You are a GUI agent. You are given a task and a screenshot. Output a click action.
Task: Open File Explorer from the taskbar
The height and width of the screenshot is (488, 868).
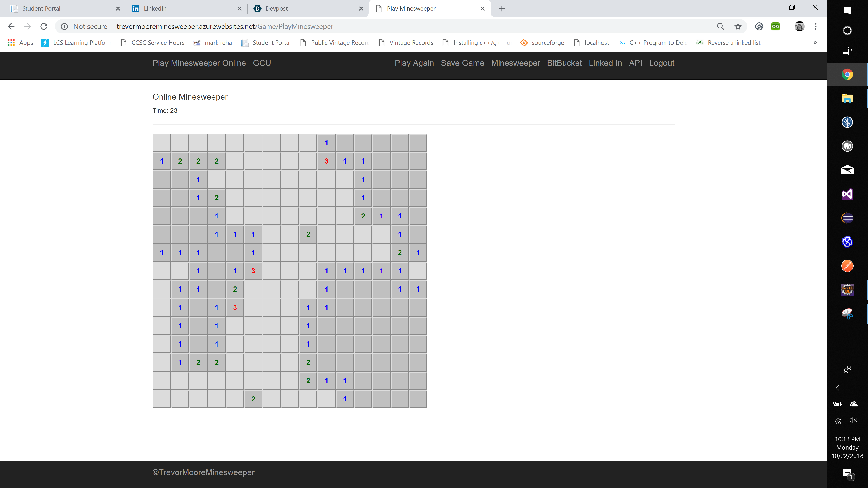(x=847, y=98)
